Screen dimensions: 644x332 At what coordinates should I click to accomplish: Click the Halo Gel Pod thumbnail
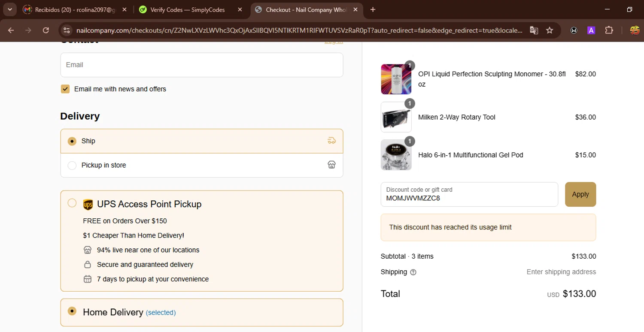[396, 155]
